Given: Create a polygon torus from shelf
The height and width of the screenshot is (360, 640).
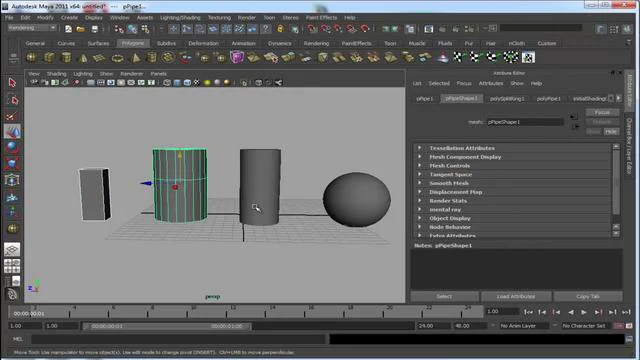Looking at the screenshot, I should pyautogui.click(x=117, y=58).
